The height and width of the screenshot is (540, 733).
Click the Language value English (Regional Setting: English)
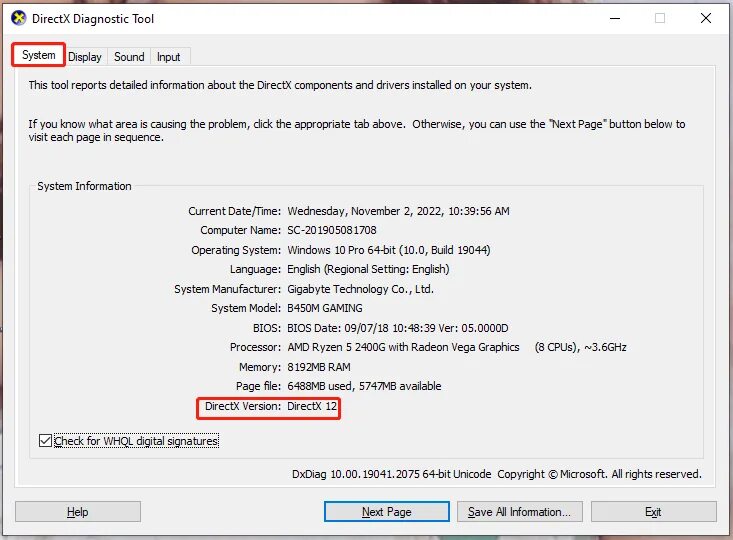[368, 269]
